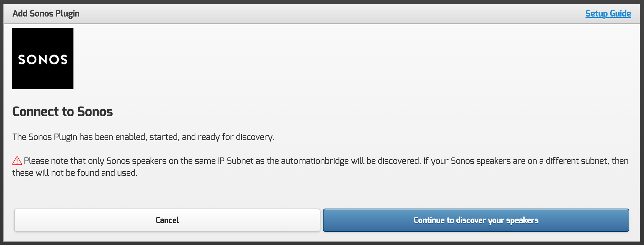Screen dimensions: 644x245
Task: Continue to discover your speakers
Action: pyautogui.click(x=476, y=220)
